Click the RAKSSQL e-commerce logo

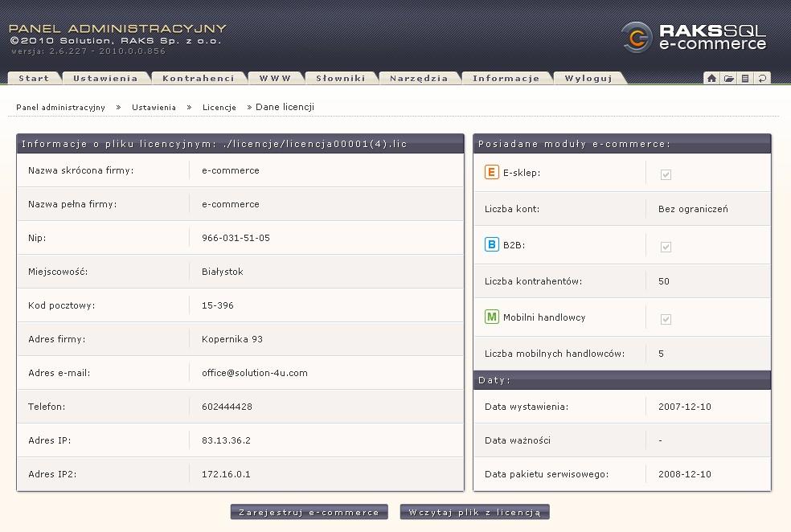click(694, 37)
